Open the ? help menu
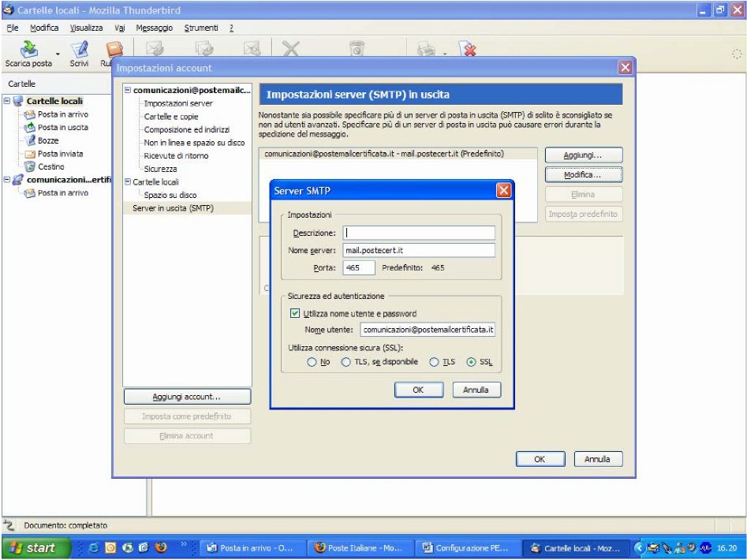 [232, 28]
